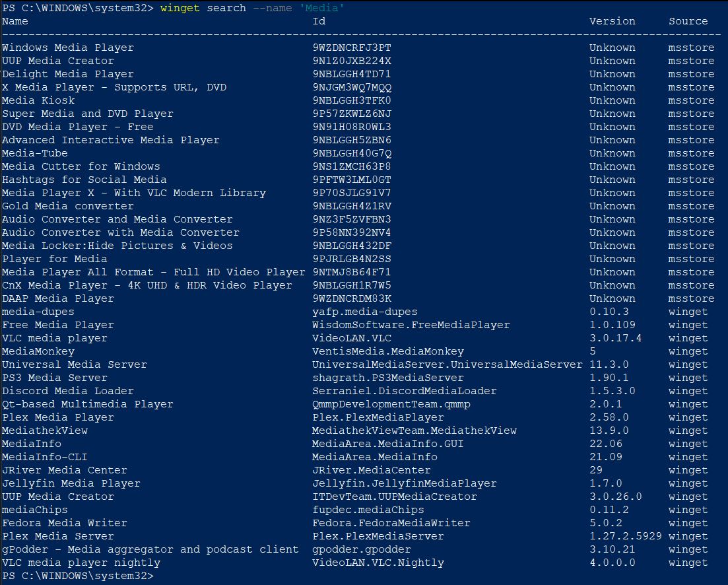Click Id yafp.media-dupes
The image size is (728, 585).
365,312
